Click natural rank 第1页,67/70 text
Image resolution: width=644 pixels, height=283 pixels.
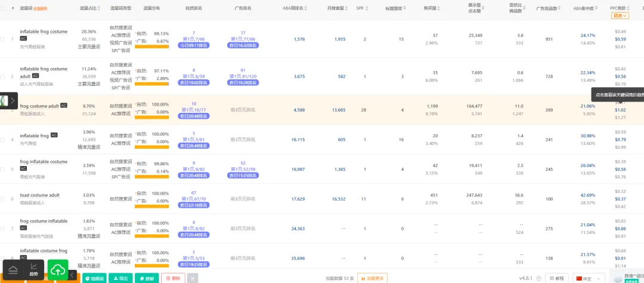coord(193,199)
